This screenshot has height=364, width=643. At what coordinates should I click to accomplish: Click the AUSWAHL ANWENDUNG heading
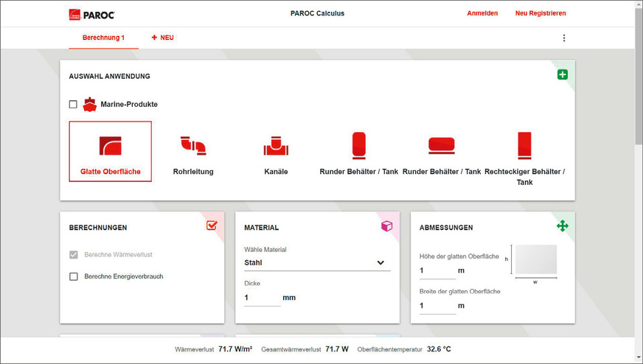point(109,76)
